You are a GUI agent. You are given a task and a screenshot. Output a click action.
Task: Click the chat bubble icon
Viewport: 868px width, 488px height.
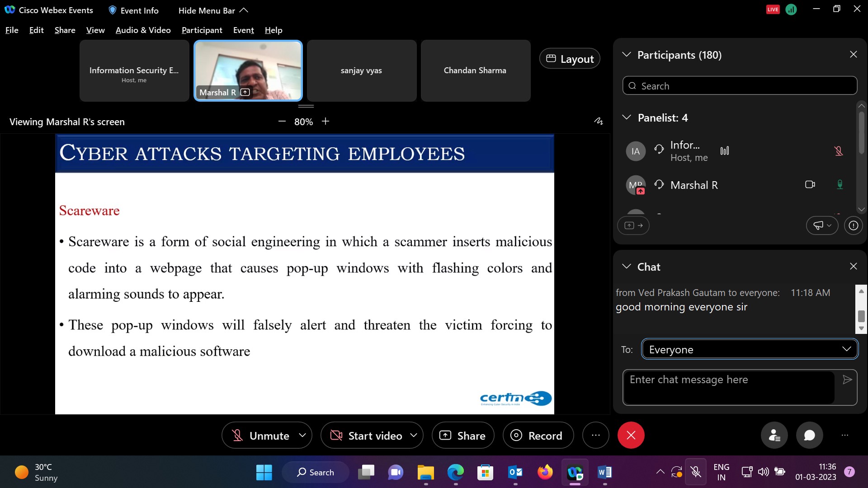pyautogui.click(x=809, y=435)
